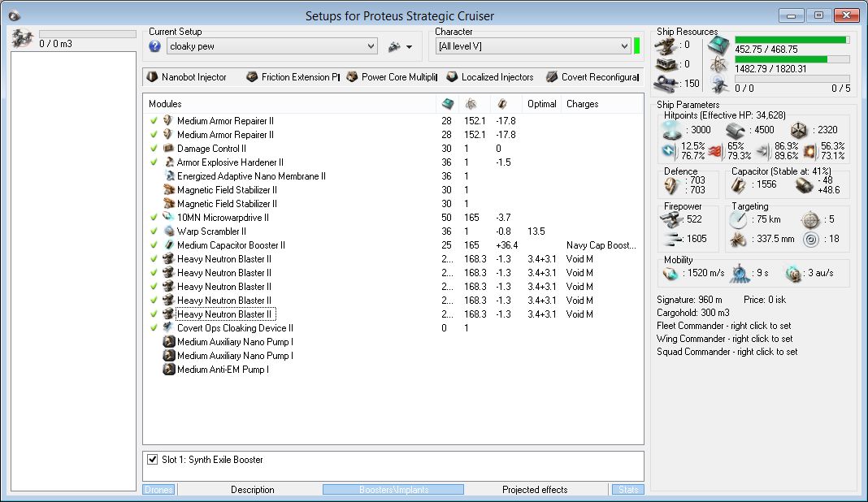Toggle the Warp Scrambler II checkmark
This screenshot has height=502, width=868.
coord(154,232)
